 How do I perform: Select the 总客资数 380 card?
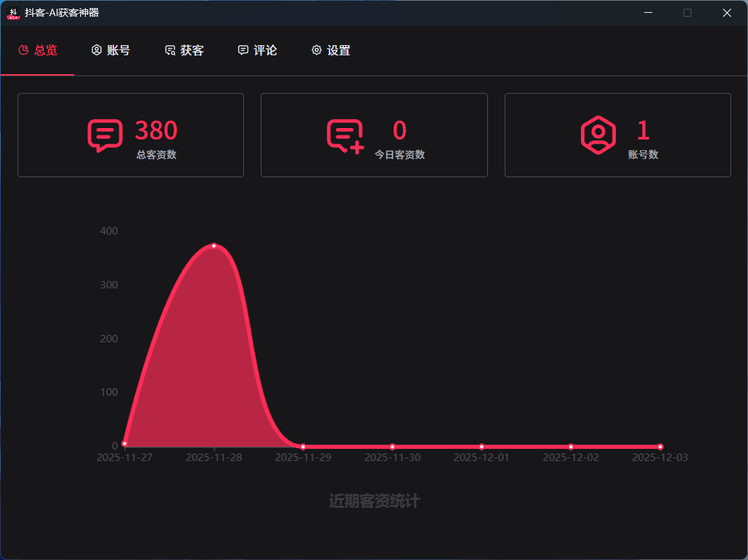131,135
